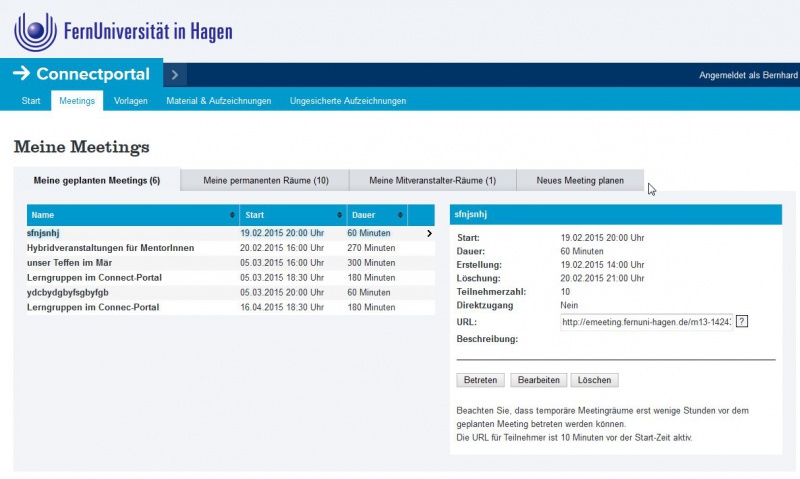The width and height of the screenshot is (800, 479).
Task: Click the Meine Meetings heading
Action: [x=82, y=147]
